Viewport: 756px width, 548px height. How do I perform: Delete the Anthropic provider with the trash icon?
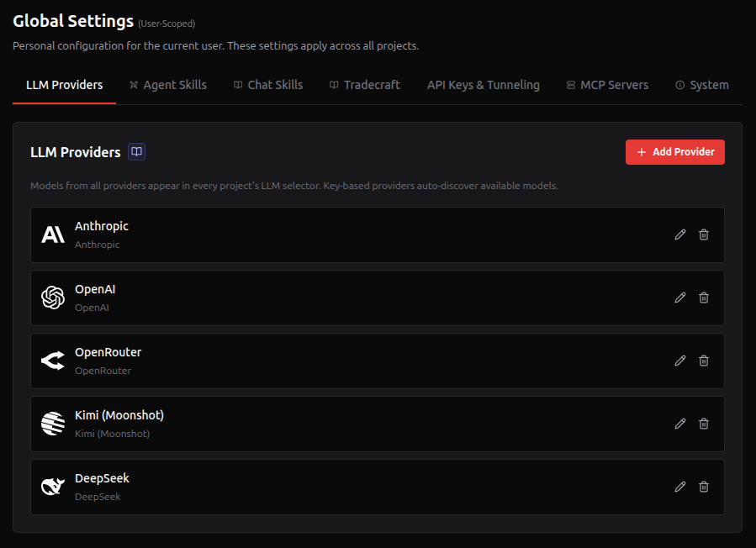(704, 234)
